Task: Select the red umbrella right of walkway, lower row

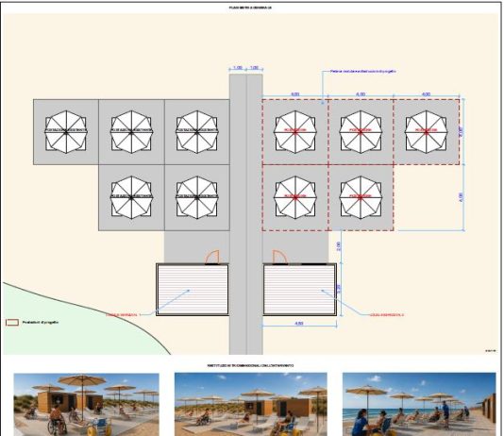Action: click(295, 197)
